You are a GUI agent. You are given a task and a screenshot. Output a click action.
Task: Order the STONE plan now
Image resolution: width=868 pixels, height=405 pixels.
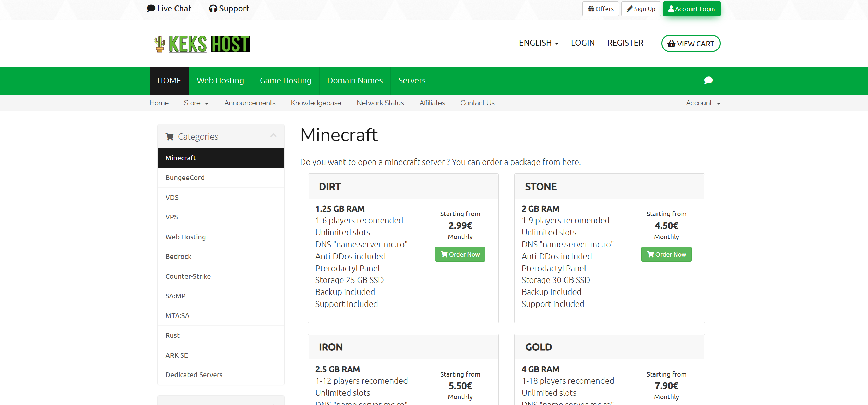tap(666, 254)
